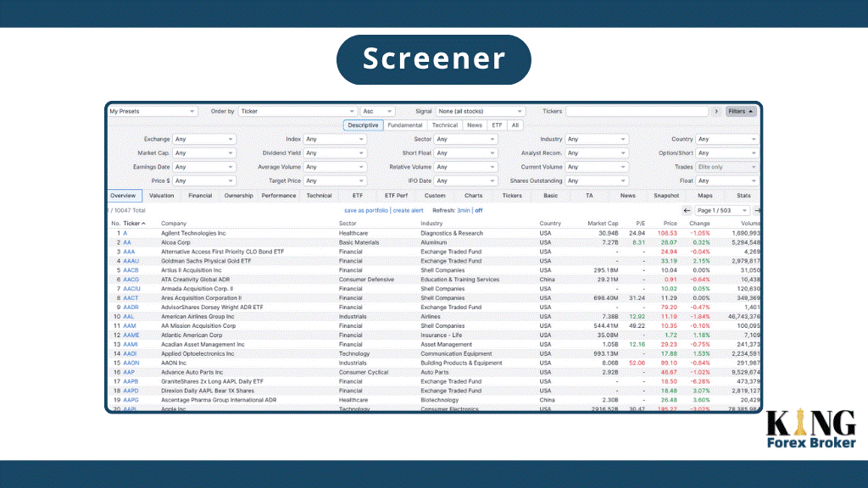868x488 pixels.
Task: Open the AAL ticker link
Action: point(129,317)
